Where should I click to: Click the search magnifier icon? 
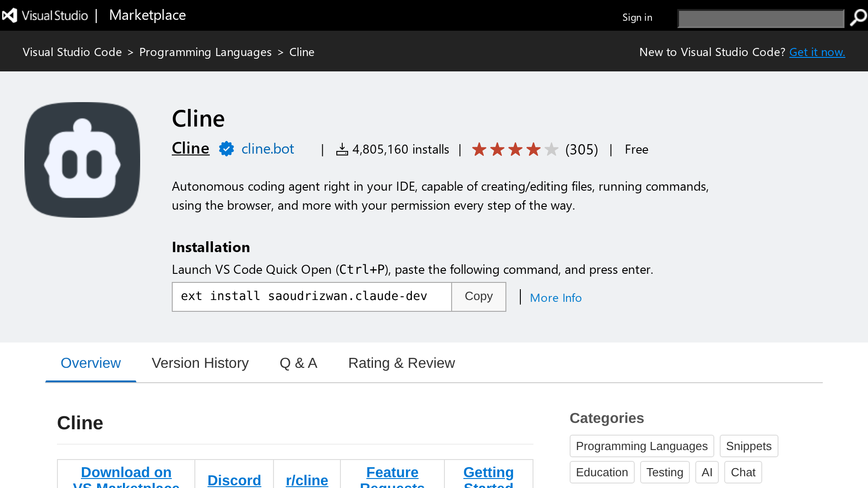(858, 18)
